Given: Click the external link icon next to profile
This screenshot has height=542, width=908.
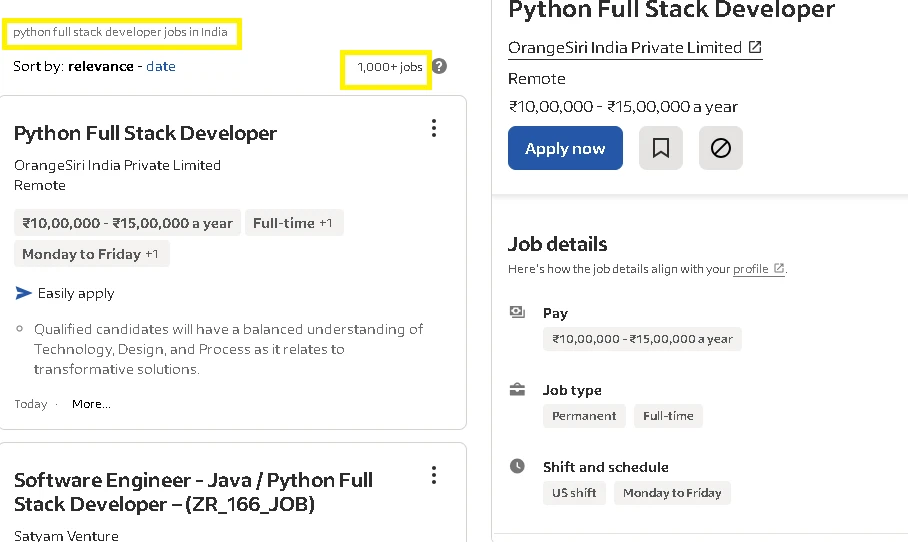Looking at the screenshot, I should point(779,268).
